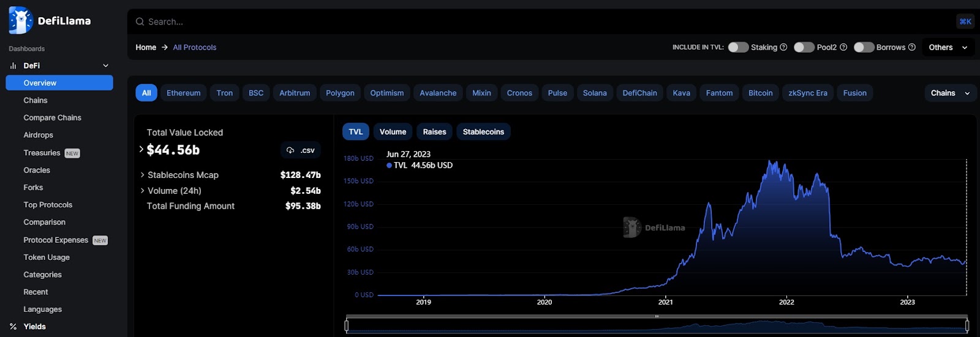Image resolution: width=980 pixels, height=337 pixels.
Task: Open the Staking help question icon
Action: pos(783,47)
